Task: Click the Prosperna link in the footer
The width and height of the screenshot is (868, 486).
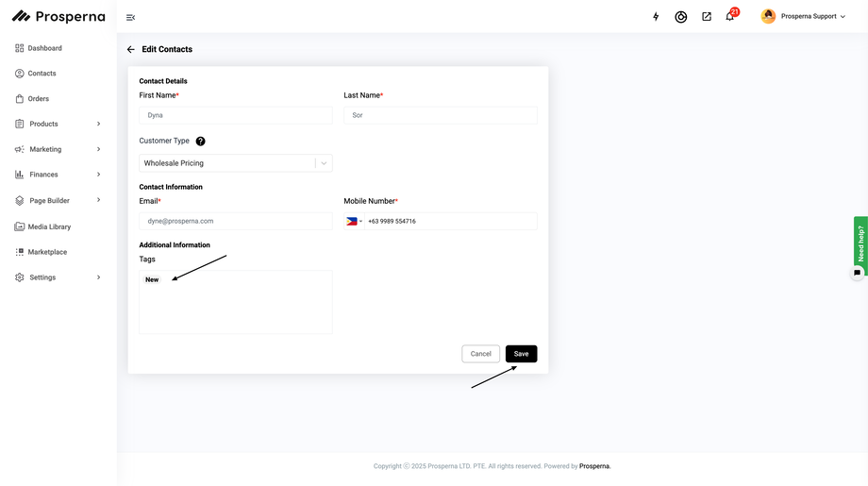Action: [594, 466]
